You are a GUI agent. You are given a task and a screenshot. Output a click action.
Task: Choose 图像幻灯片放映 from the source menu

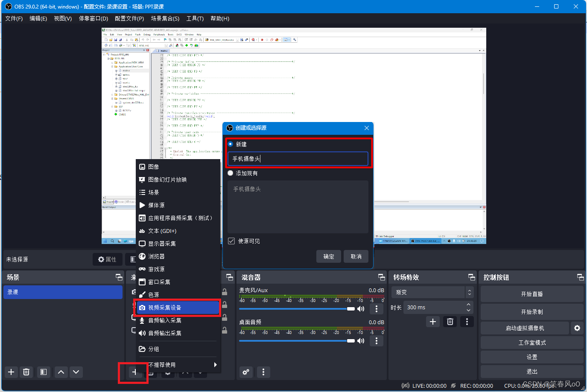click(178, 180)
